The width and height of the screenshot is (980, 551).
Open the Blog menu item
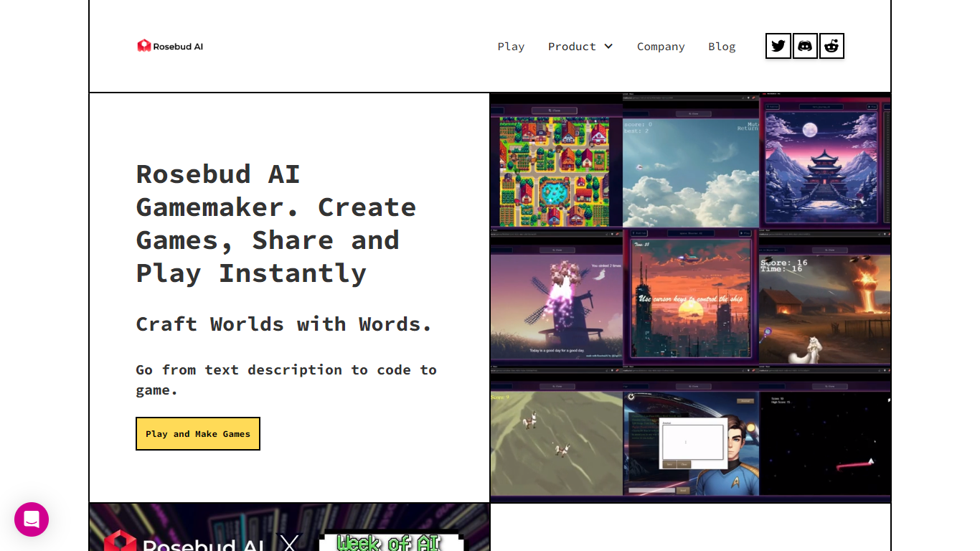[722, 47]
